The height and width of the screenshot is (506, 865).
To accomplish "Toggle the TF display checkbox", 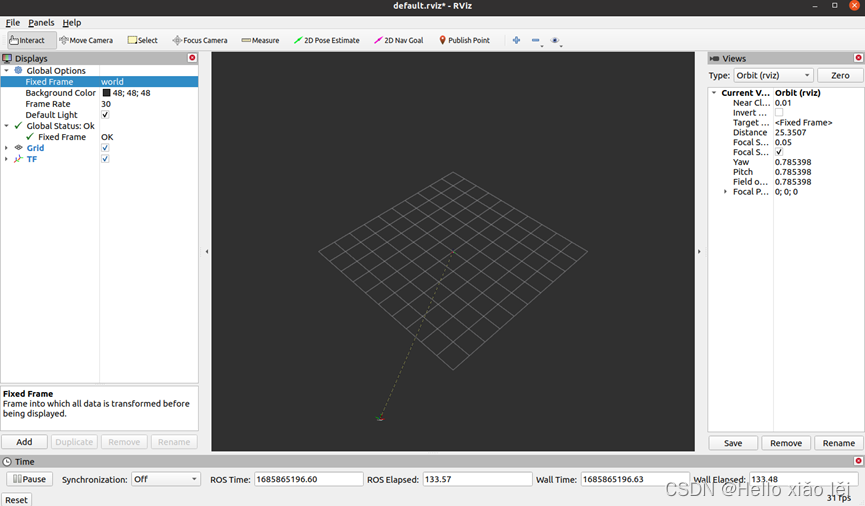I will click(x=105, y=159).
